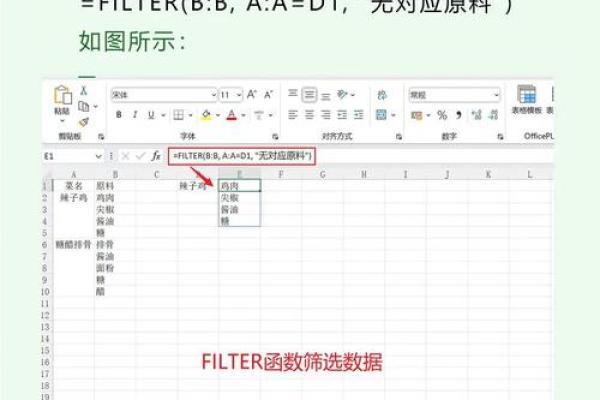Click cell B1 原料
This screenshot has width=600, height=400.
115,186
